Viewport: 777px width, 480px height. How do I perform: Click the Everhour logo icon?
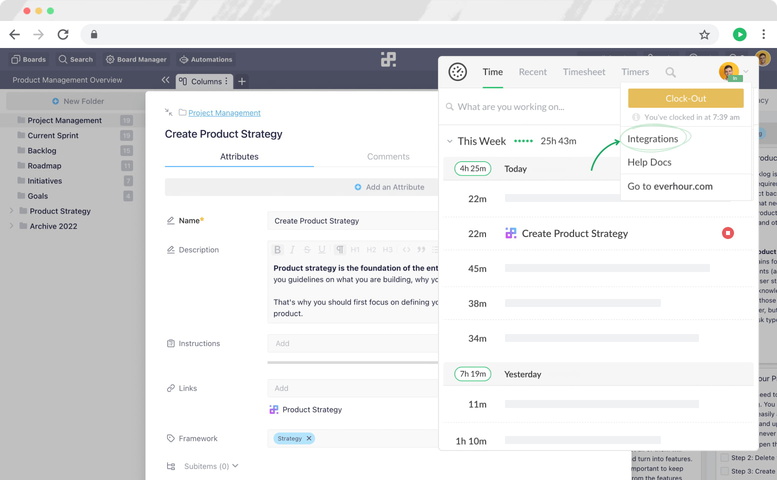457,72
